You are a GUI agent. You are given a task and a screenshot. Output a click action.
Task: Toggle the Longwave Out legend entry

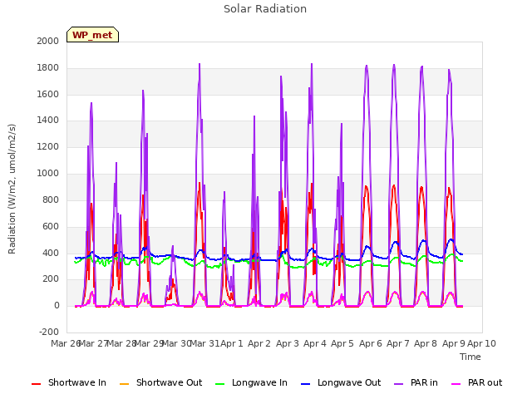click(x=341, y=382)
